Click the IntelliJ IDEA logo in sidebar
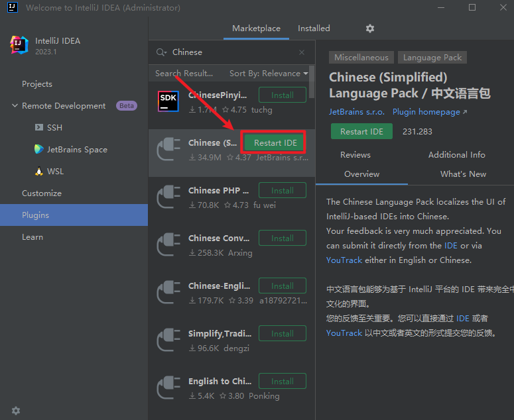 tap(19, 45)
